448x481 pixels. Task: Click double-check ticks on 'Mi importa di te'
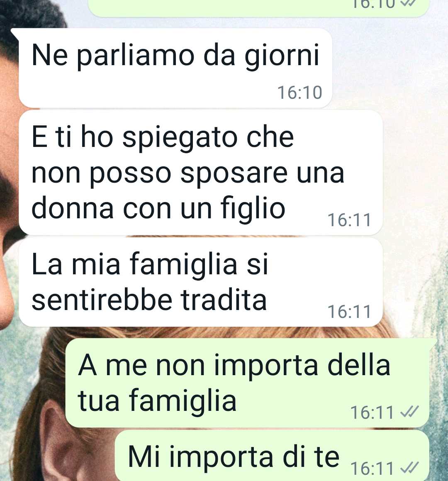tap(410, 468)
